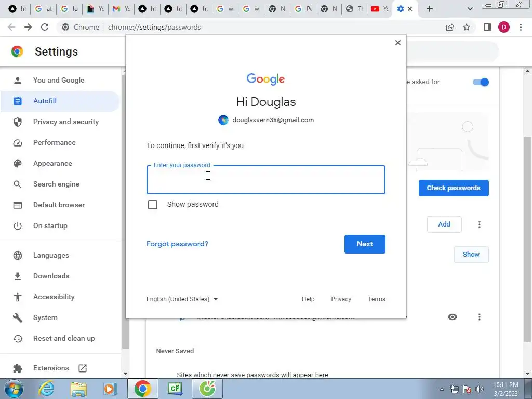Open a new tab with the plus button

(x=430, y=9)
